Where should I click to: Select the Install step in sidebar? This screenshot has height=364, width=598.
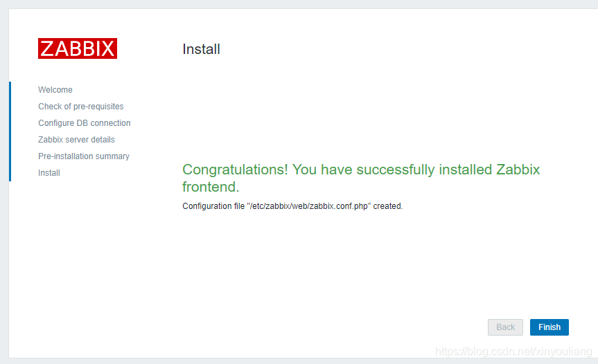tap(49, 173)
